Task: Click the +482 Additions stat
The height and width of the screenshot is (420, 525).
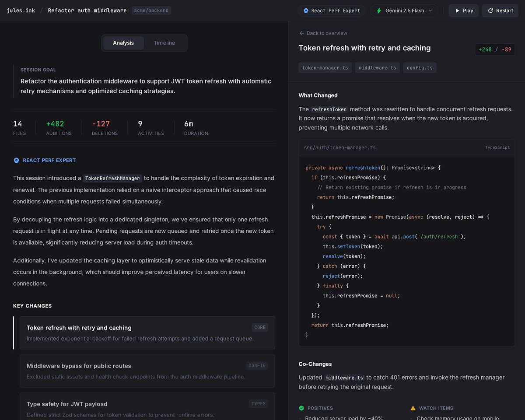Action: pyautogui.click(x=59, y=128)
